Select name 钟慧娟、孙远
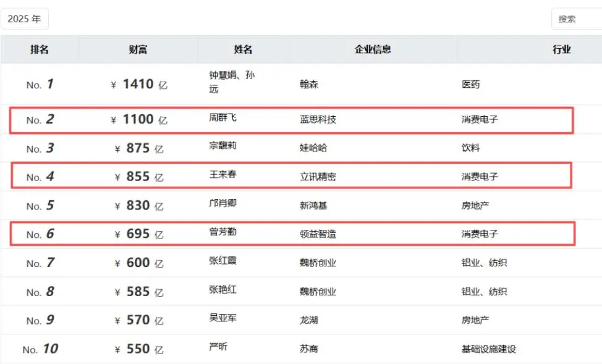 (232, 82)
